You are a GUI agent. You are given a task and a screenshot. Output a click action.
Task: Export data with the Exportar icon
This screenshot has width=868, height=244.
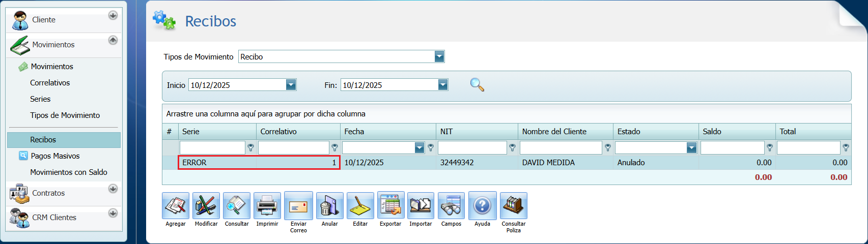pyautogui.click(x=390, y=206)
